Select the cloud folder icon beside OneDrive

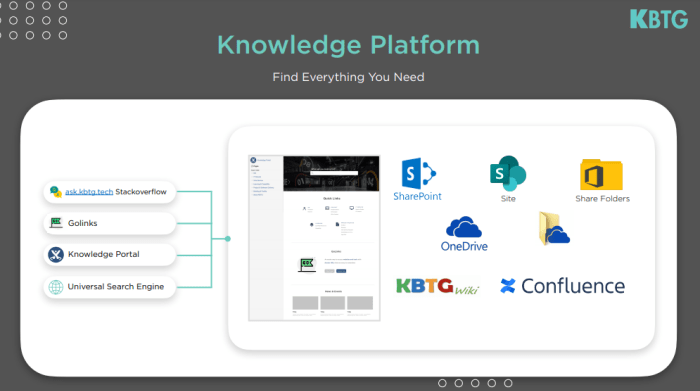click(x=554, y=229)
